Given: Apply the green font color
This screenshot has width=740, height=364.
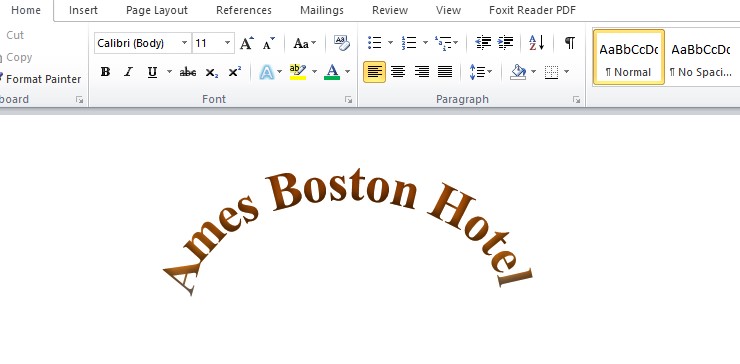Looking at the screenshot, I should (x=332, y=72).
